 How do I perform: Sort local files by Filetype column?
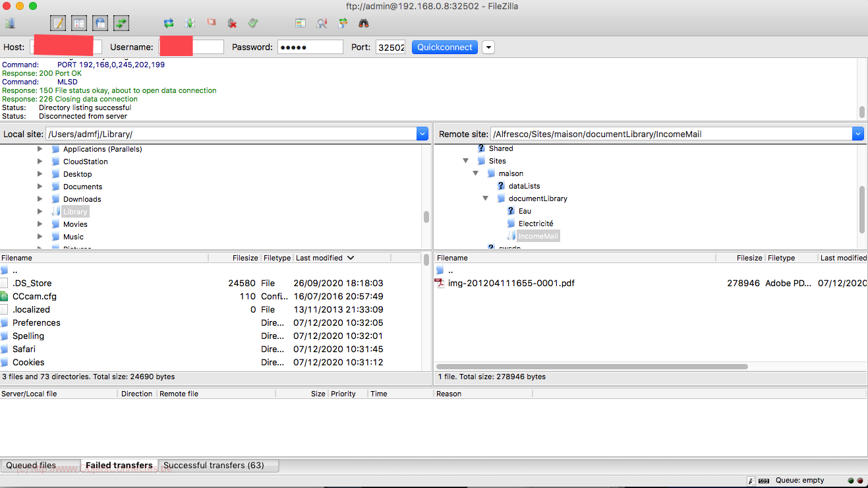[x=277, y=258]
